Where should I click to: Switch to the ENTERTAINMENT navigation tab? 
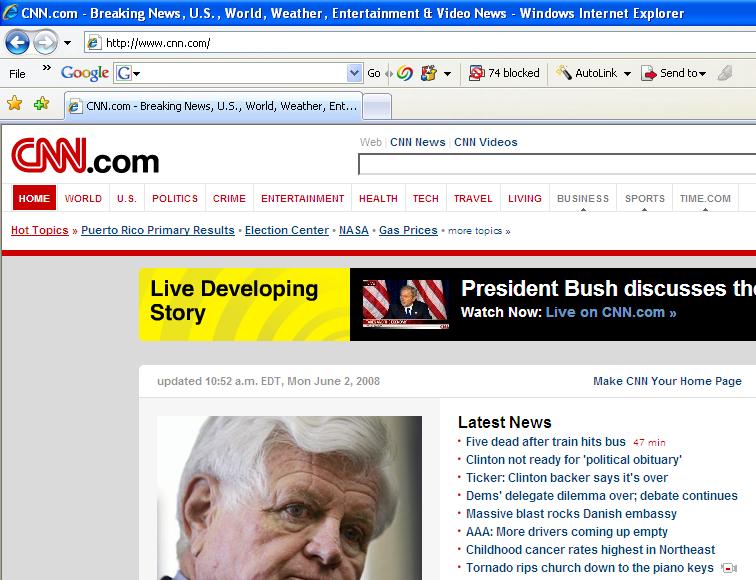(303, 198)
